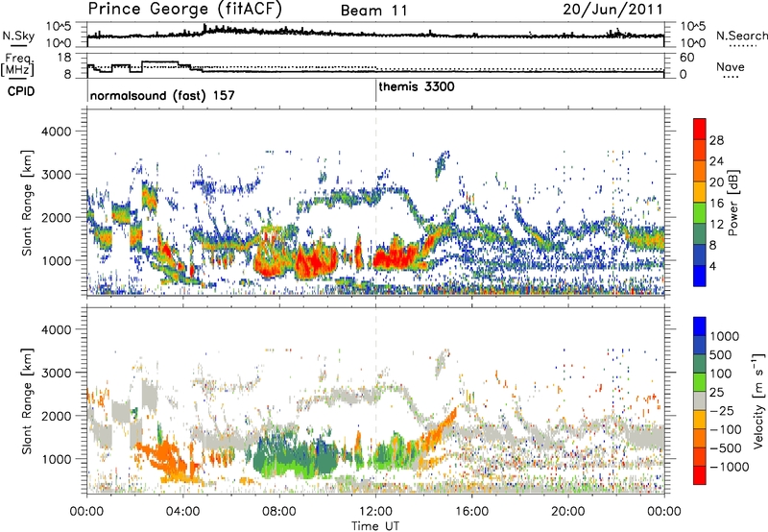Click the 'Freq. [MHz]' label
Image resolution: width=768 pixels, height=532 pixels.
pyautogui.click(x=17, y=64)
